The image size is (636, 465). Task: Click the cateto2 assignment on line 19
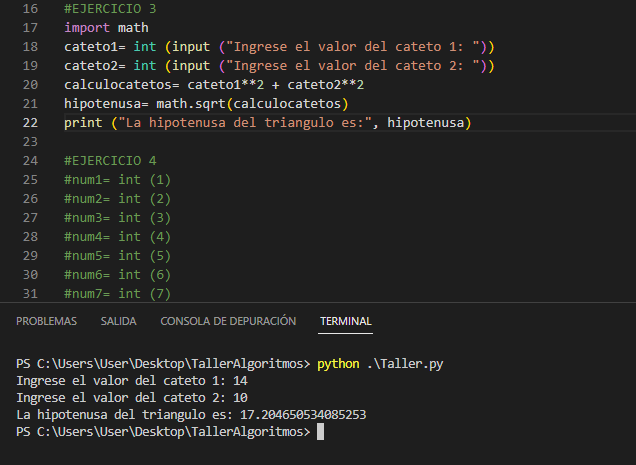279,66
